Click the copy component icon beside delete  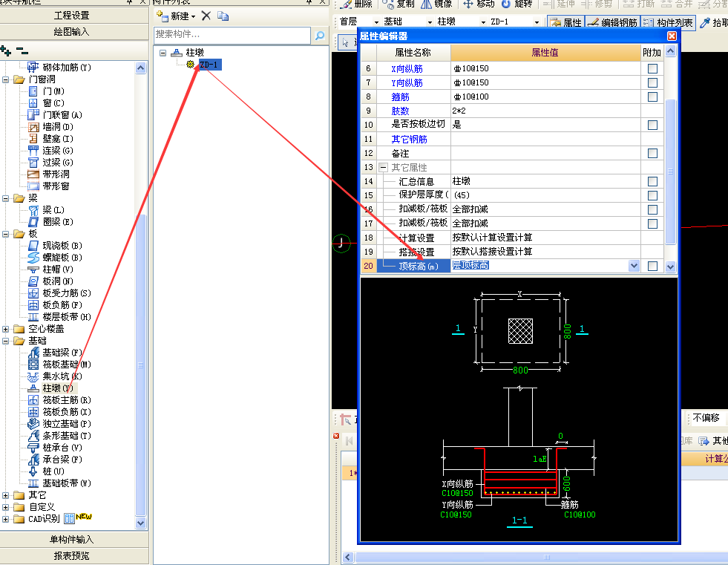click(x=223, y=16)
